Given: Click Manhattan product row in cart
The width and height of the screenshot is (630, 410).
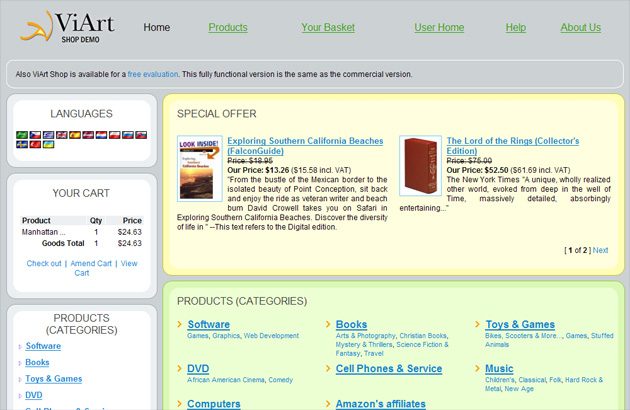Looking at the screenshot, I should (82, 232).
